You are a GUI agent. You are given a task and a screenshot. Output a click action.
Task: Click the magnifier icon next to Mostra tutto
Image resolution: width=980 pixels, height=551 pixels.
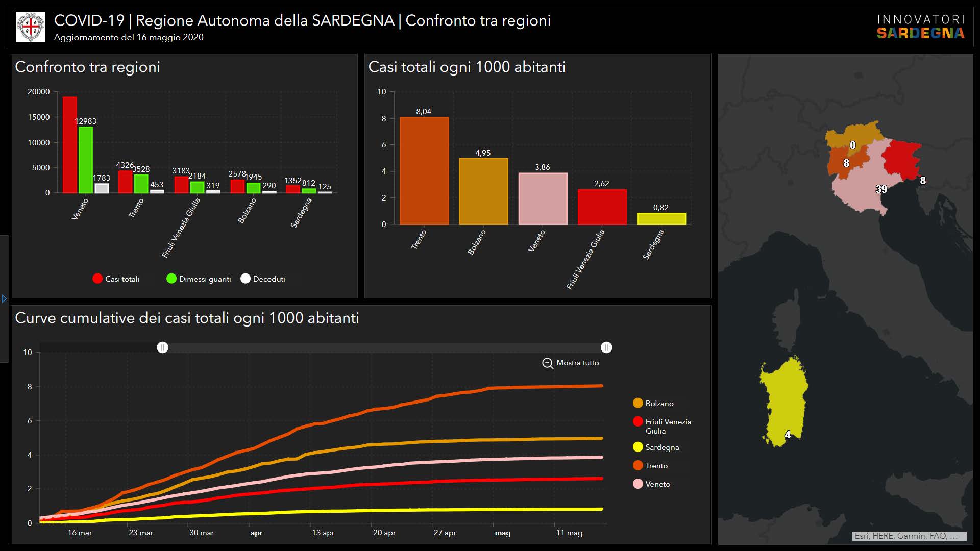547,363
